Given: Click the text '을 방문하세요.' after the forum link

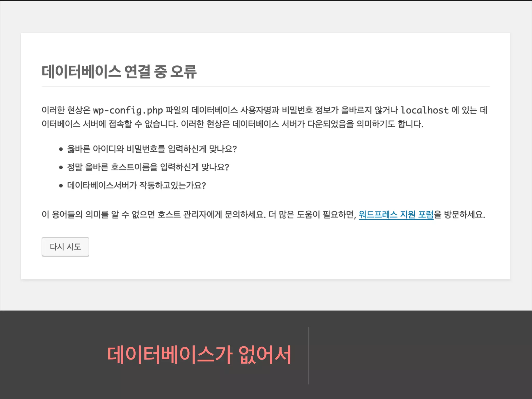Looking at the screenshot, I should (x=459, y=215).
